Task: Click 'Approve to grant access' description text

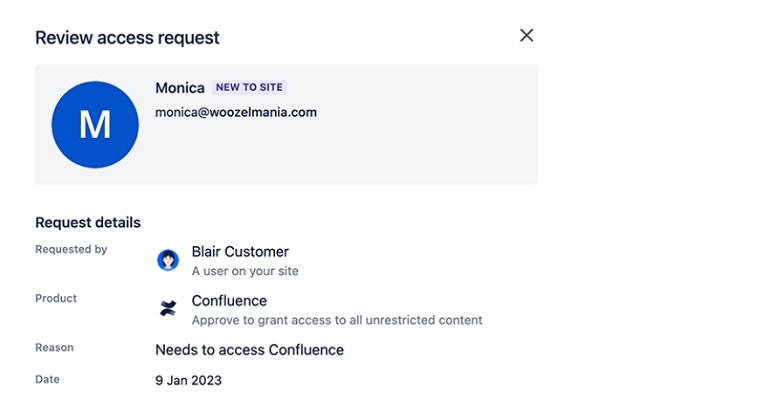Action: tap(337, 320)
